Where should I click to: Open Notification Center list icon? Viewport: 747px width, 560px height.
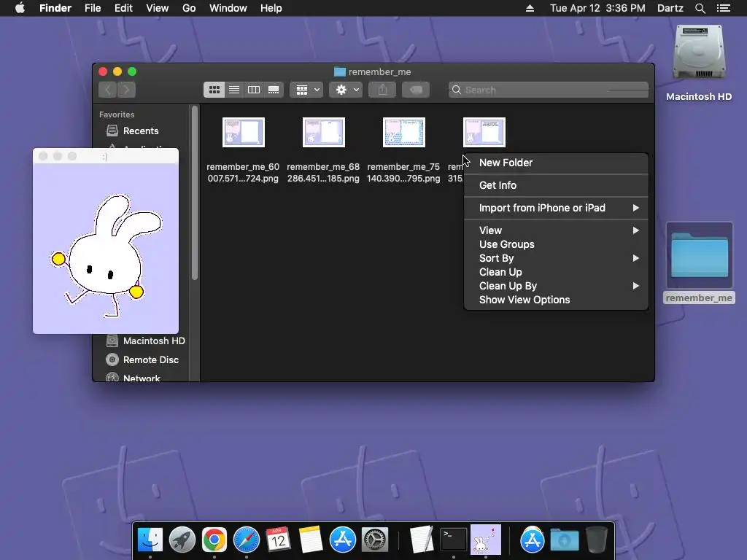pyautogui.click(x=724, y=8)
